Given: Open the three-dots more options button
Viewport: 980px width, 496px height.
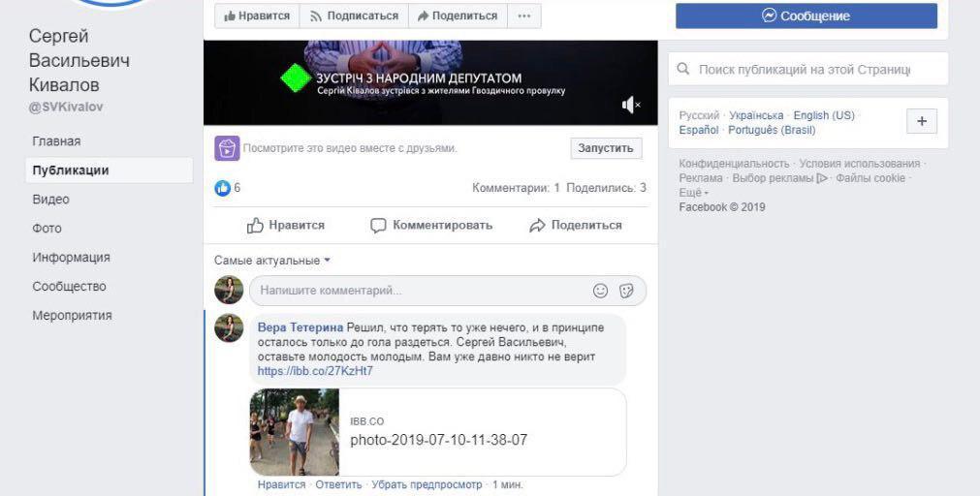Looking at the screenshot, I should click(x=523, y=16).
